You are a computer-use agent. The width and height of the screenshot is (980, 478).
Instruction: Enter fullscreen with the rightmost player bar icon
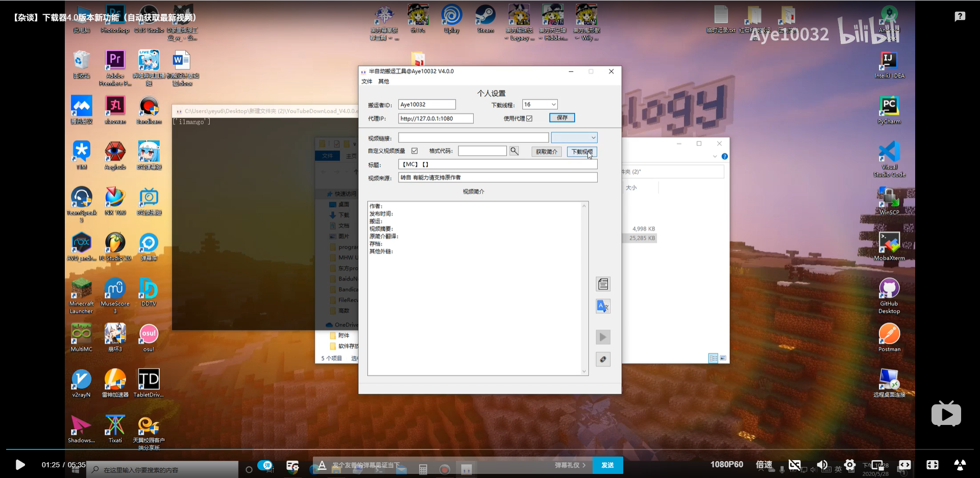click(960, 465)
